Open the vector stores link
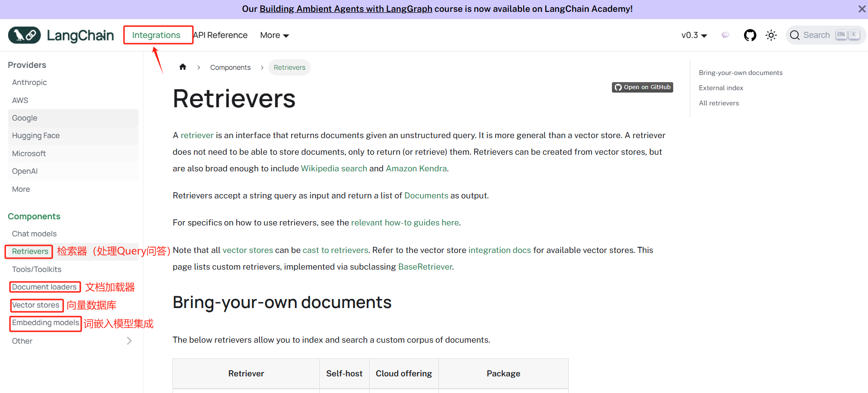Image resolution: width=868 pixels, height=393 pixels. (x=248, y=250)
